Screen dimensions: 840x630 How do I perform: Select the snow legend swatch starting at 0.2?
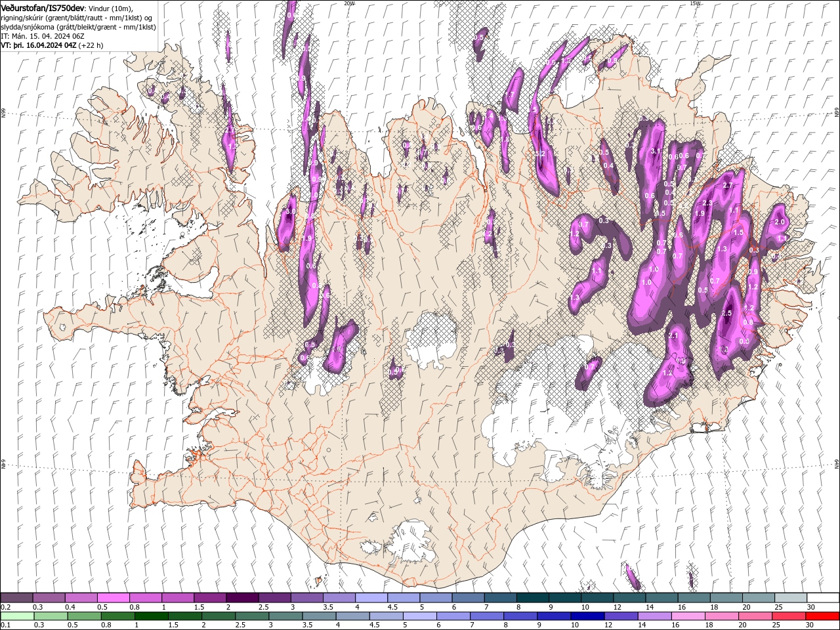point(16,598)
